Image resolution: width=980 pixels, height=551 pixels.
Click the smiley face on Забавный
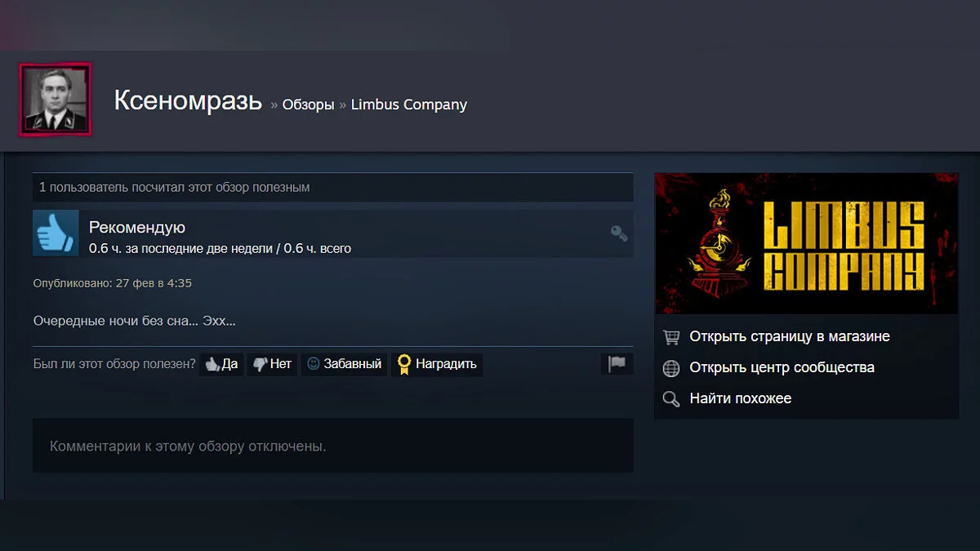tap(314, 363)
